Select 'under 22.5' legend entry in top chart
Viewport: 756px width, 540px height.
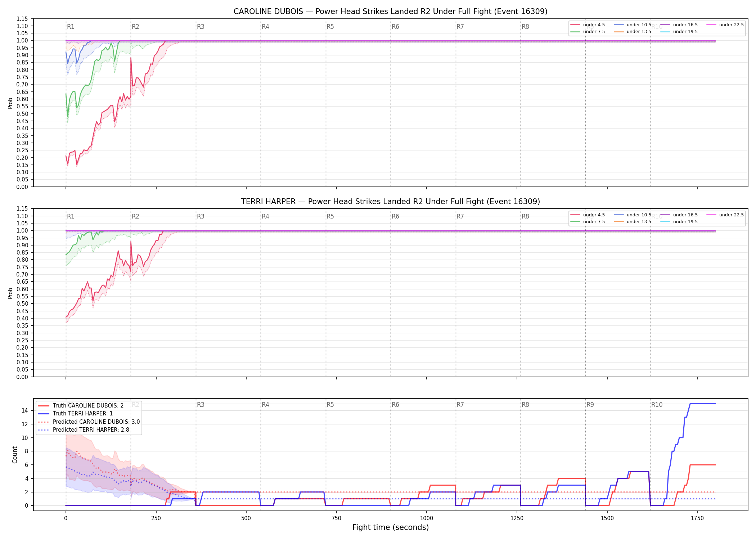[725, 25]
